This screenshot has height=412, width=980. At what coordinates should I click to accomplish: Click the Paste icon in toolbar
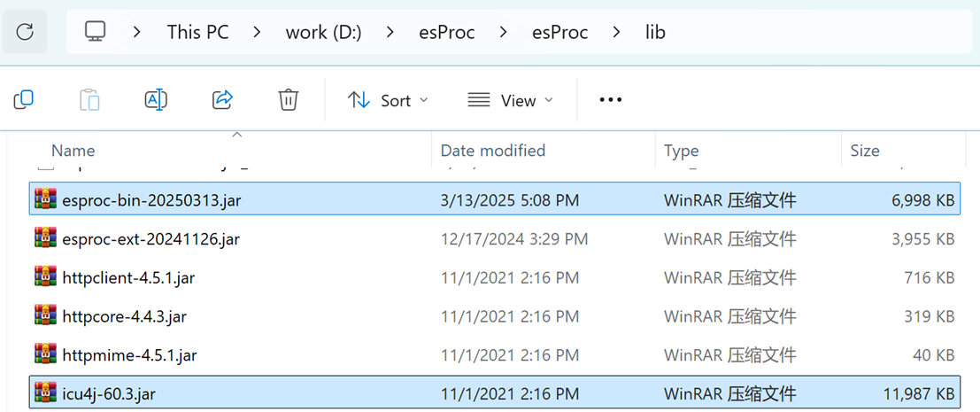[x=89, y=100]
